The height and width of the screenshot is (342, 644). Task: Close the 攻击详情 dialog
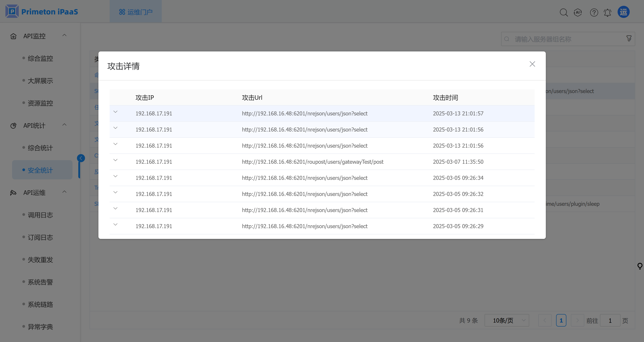pyautogui.click(x=532, y=64)
